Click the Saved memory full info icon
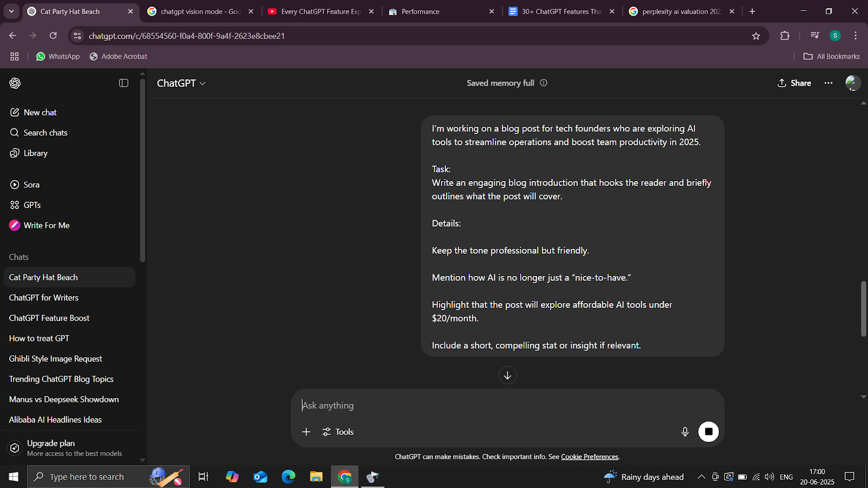 544,83
